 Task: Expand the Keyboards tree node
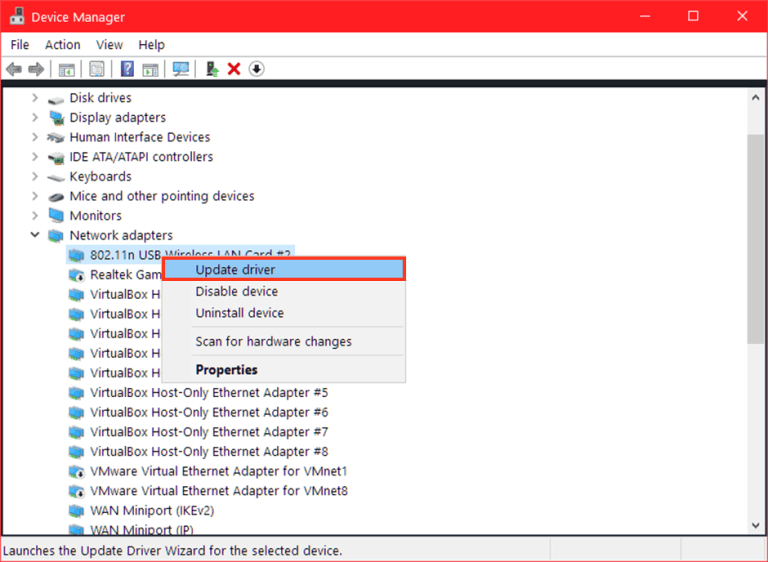(x=35, y=177)
